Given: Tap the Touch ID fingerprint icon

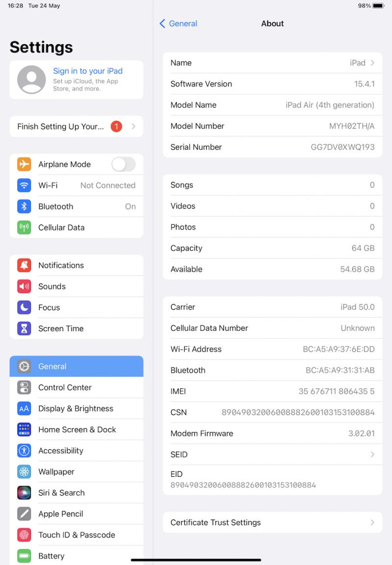Looking at the screenshot, I should click(24, 535).
